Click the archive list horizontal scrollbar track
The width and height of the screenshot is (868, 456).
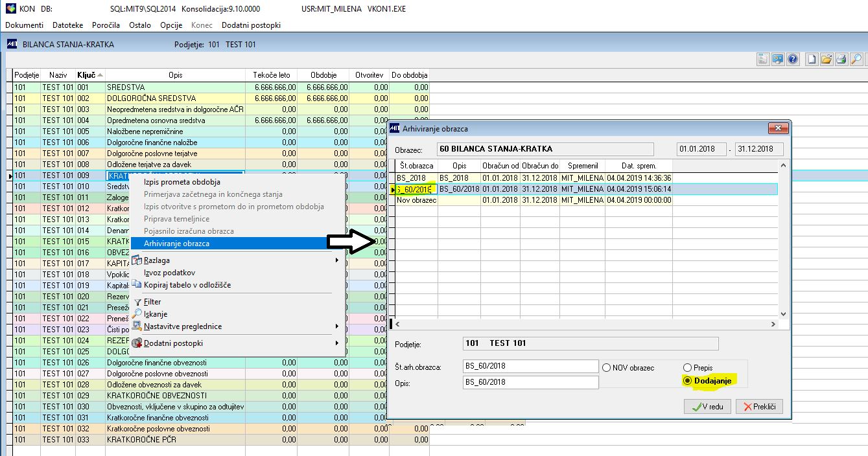[583, 324]
